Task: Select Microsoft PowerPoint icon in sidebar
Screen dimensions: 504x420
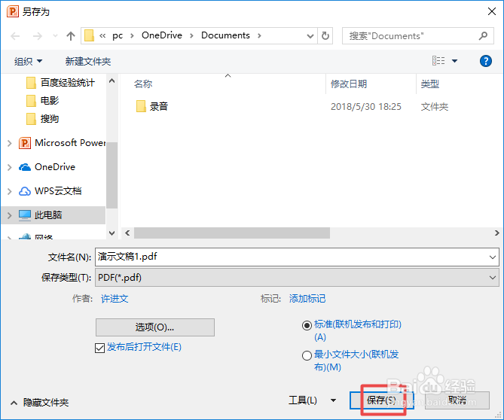Action: coord(25,143)
